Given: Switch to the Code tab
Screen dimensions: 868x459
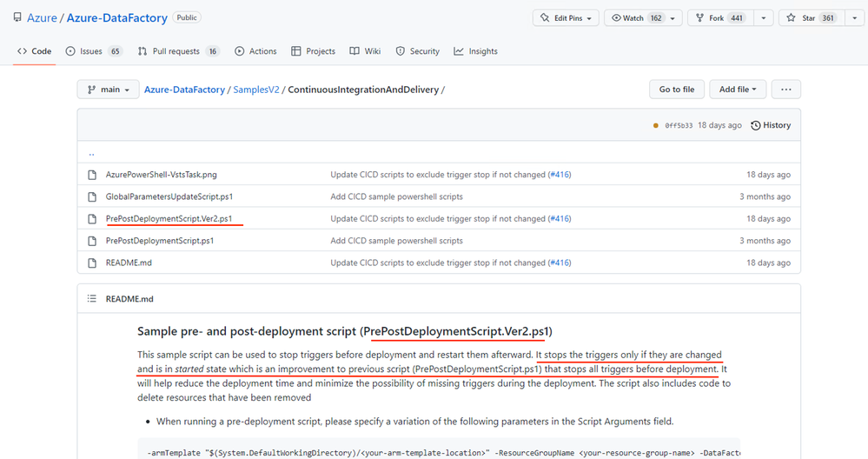Looking at the screenshot, I should pos(35,51).
